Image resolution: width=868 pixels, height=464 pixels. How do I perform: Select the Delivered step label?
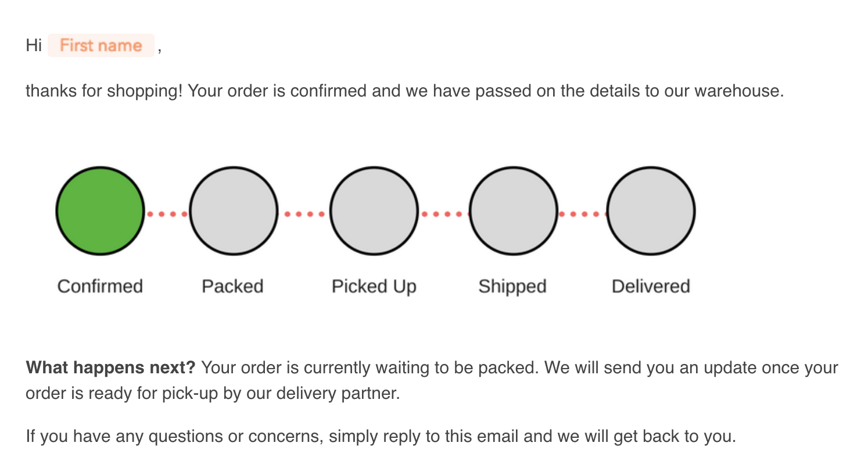click(651, 286)
